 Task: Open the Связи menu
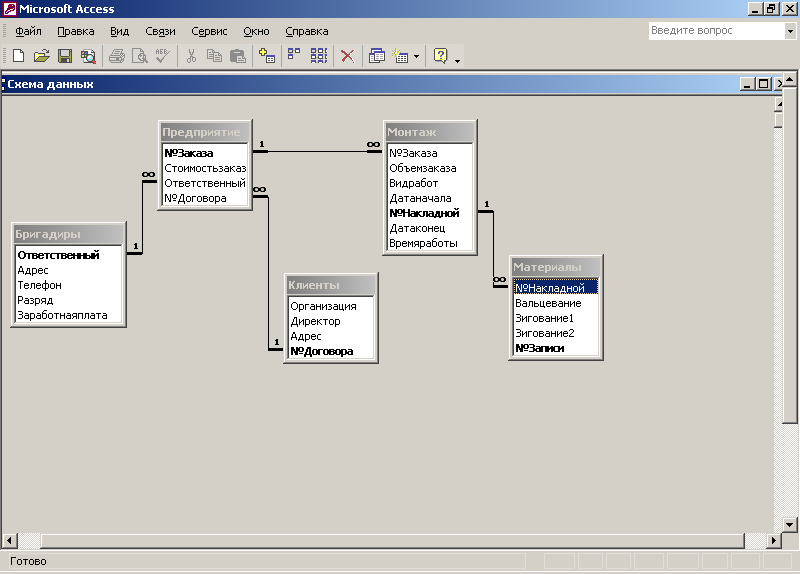[x=160, y=31]
